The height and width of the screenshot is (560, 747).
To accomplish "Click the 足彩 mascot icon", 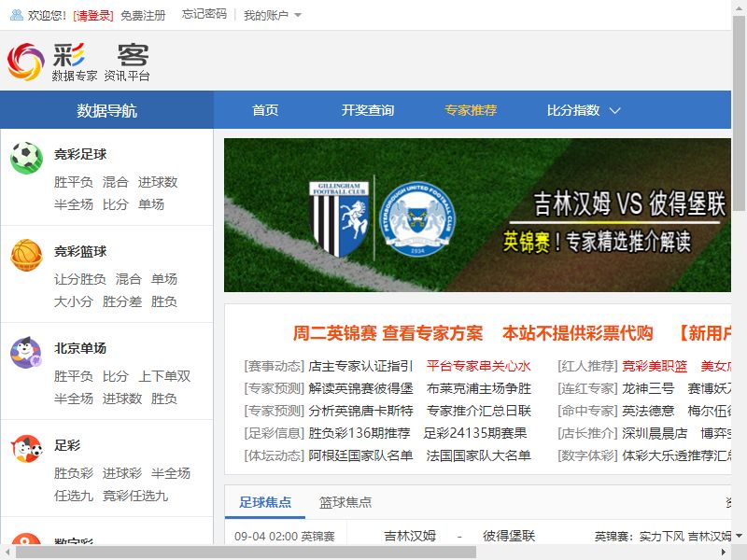I will tap(26, 449).
